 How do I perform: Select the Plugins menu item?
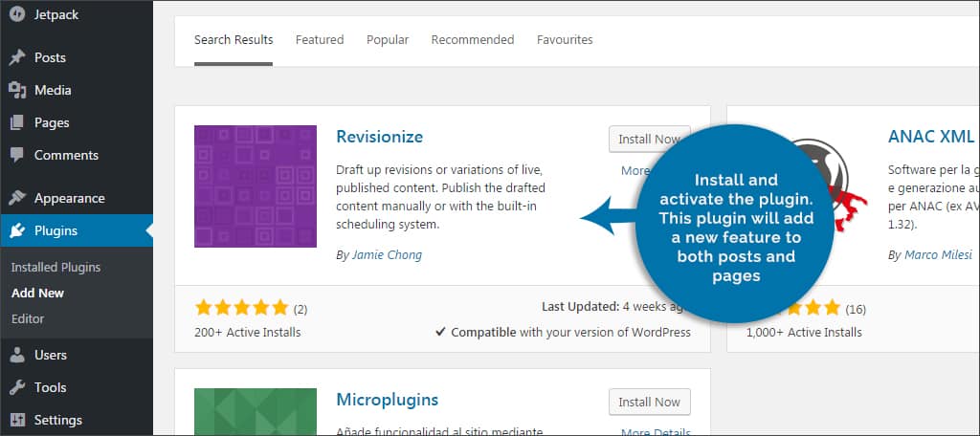tap(77, 230)
